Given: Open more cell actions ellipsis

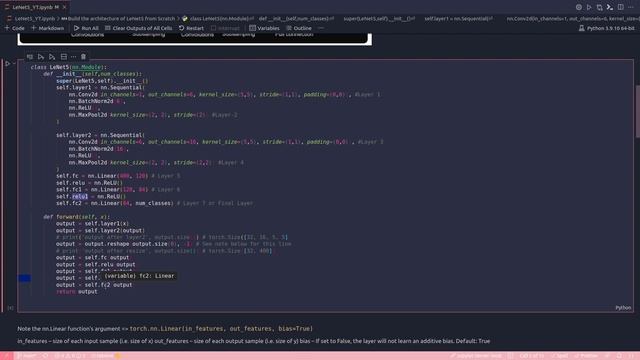Looking at the screenshot, I should (73, 57).
